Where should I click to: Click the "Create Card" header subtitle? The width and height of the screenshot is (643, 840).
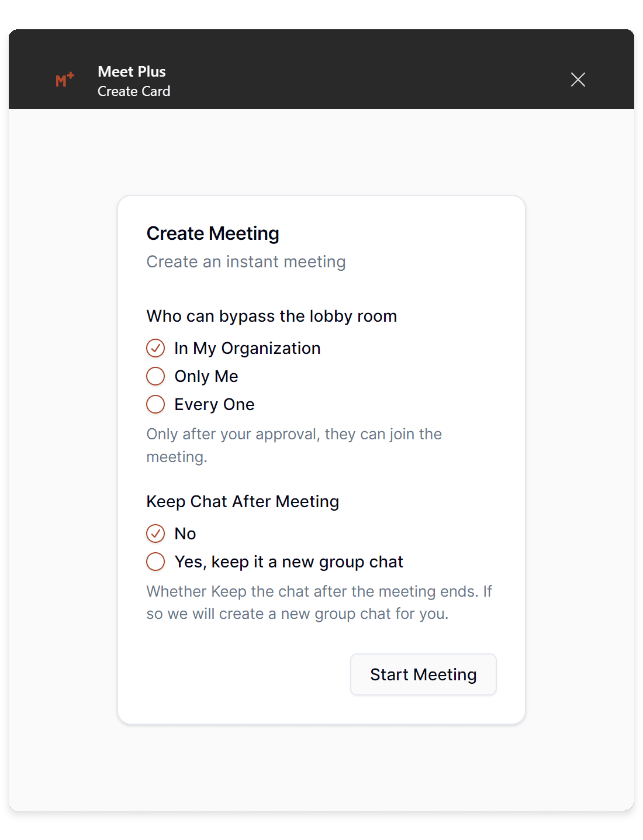pyautogui.click(x=134, y=91)
